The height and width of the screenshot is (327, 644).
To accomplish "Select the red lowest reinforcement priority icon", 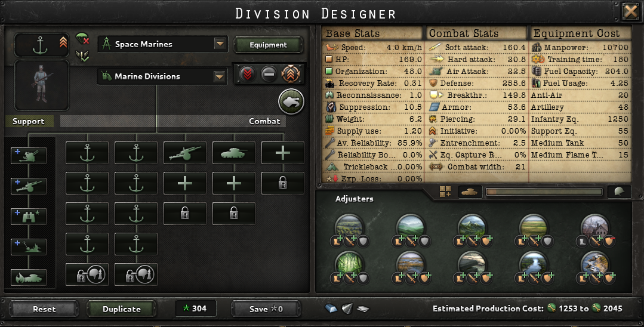I will pyautogui.click(x=247, y=75).
